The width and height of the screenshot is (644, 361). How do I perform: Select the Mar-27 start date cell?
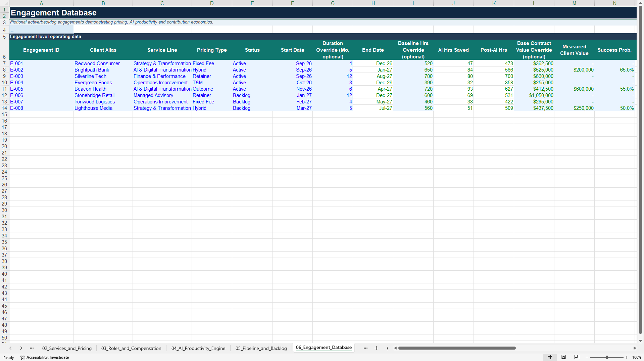point(292,108)
